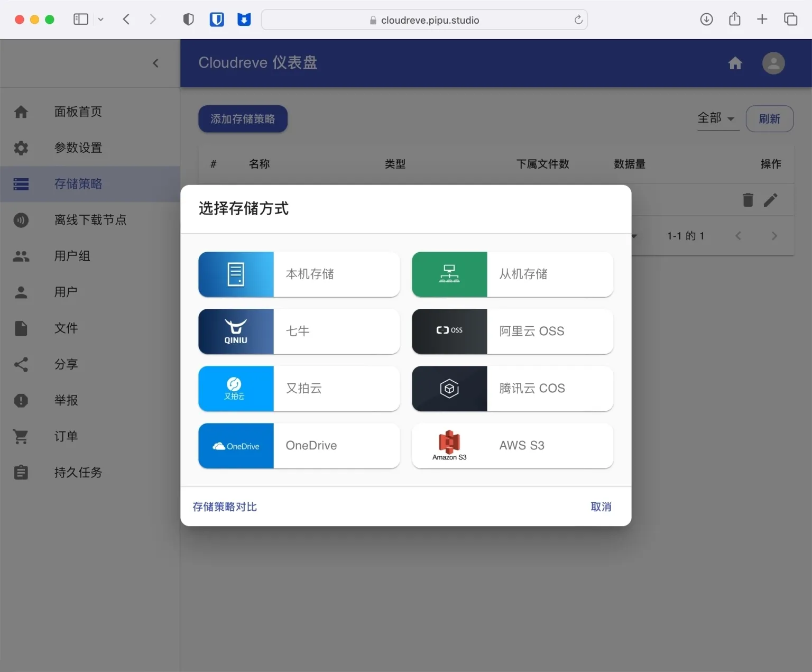Refresh the list with 刷新 button
The width and height of the screenshot is (812, 672).
[770, 119]
